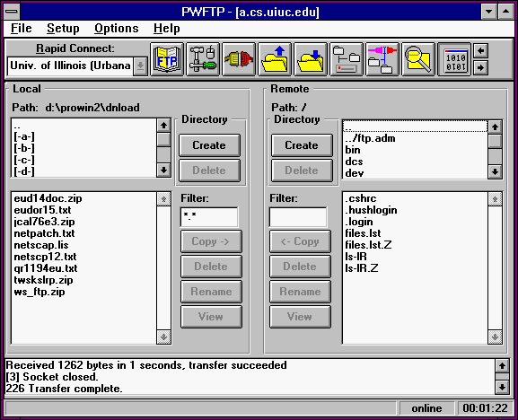
Task: Open the Setup menu
Action: 63,29
